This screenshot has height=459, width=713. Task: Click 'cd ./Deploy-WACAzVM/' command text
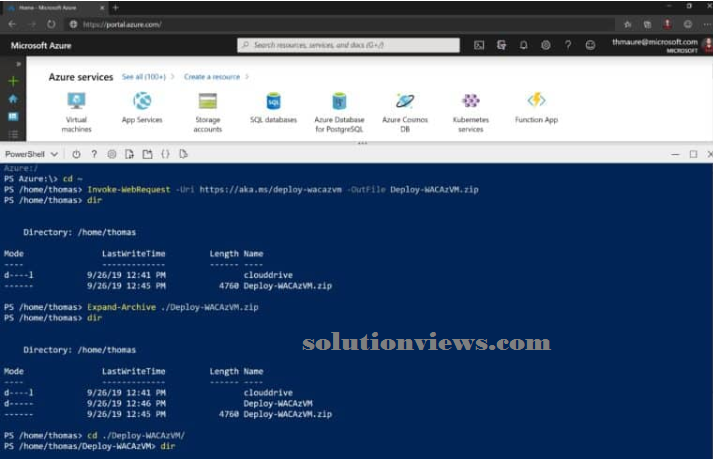[x=136, y=435]
